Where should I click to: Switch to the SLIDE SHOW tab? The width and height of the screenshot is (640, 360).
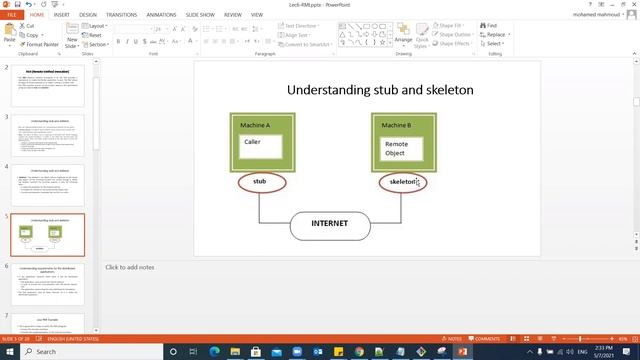(x=200, y=15)
